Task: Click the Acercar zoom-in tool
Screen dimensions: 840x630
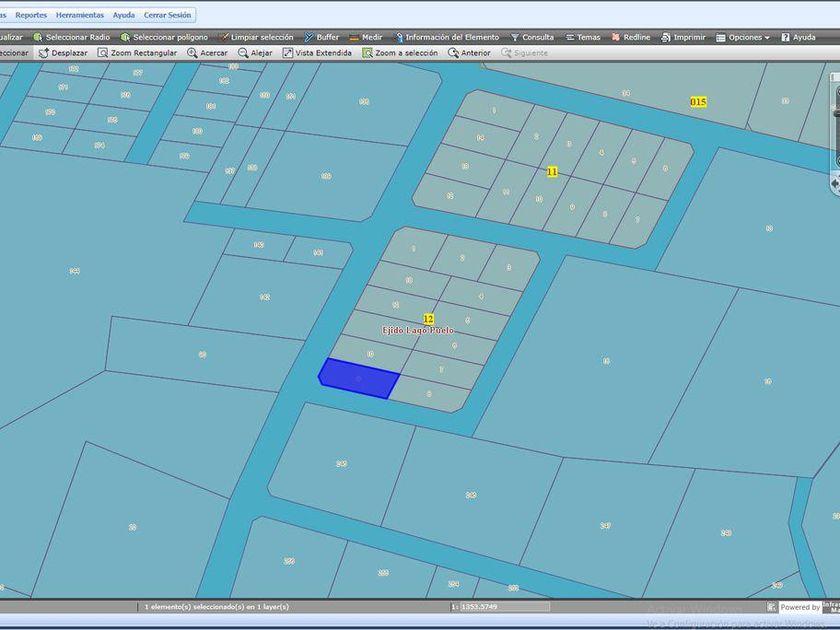Action: (x=207, y=53)
